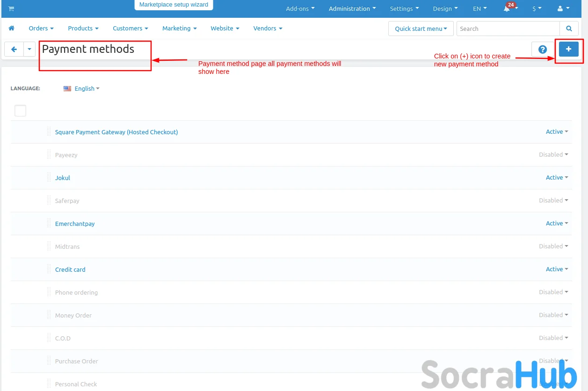Screen dimensions: 588x391
Task: Click the Marketplace setup wizard button
Action: click(x=174, y=5)
